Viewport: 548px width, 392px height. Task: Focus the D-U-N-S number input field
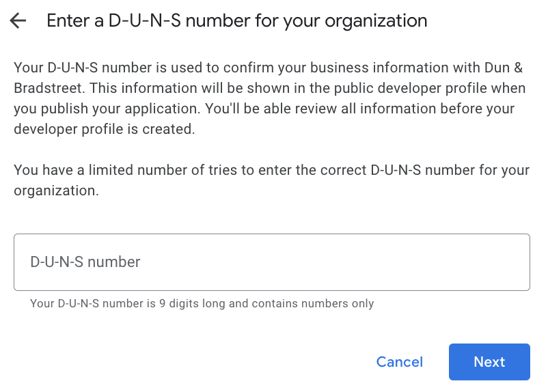coord(272,262)
